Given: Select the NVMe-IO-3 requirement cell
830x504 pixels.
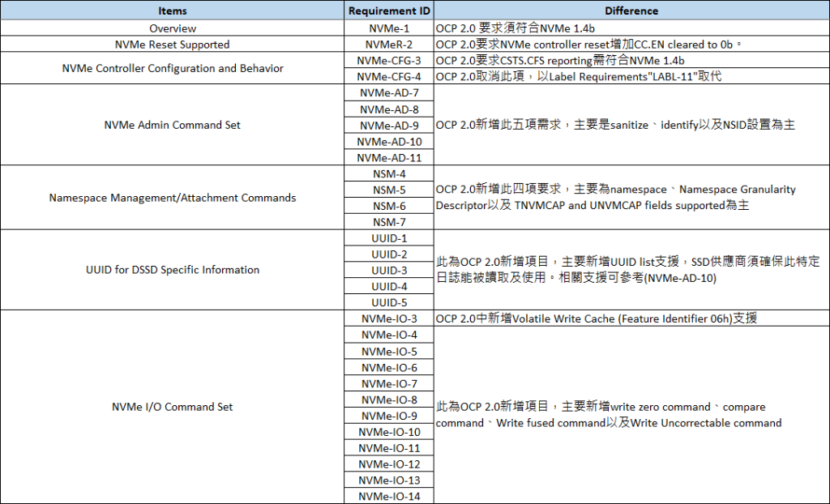Looking at the screenshot, I should (389, 318).
